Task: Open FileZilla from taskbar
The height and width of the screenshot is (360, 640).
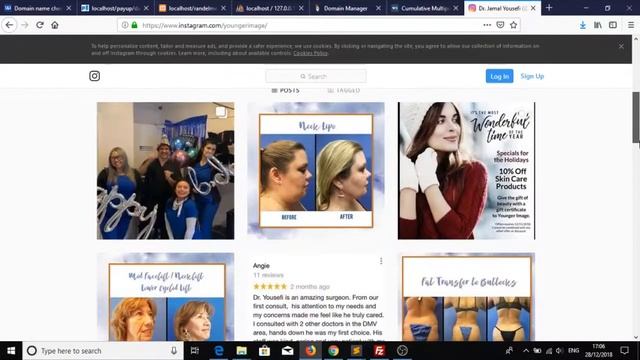Action: tap(379, 351)
